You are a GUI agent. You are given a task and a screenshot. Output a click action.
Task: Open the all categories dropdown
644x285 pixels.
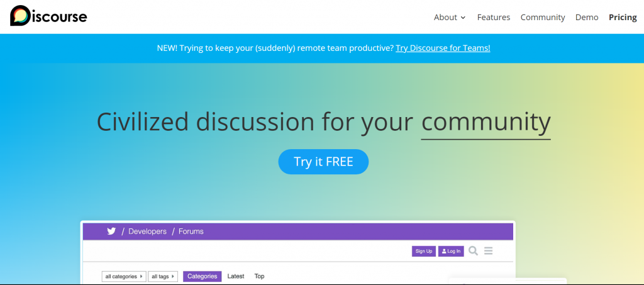(x=124, y=276)
